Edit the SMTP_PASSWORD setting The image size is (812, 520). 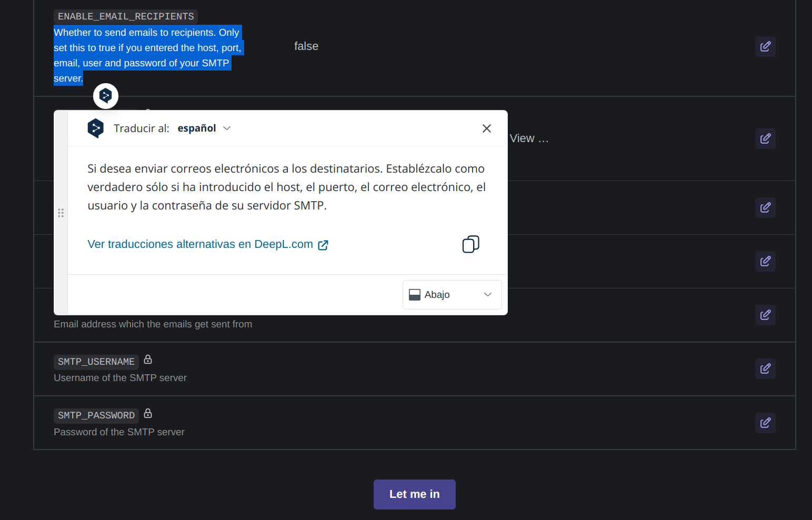(765, 423)
